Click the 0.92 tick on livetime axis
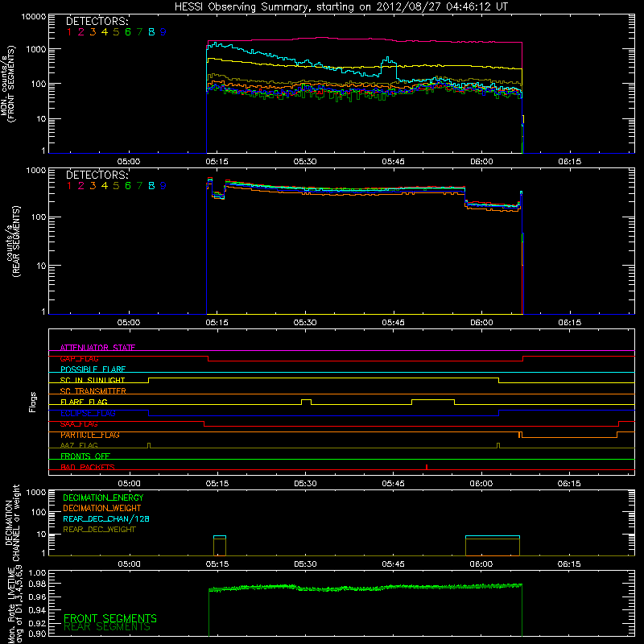Screen dimensions: 644x644 coord(37,623)
